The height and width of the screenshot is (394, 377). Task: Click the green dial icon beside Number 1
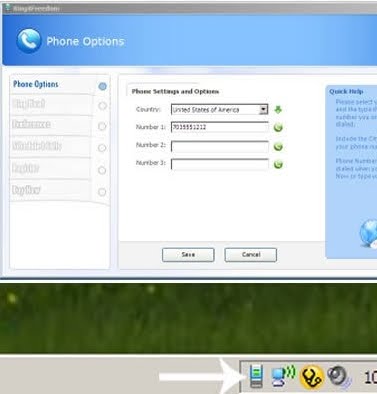pos(278,128)
